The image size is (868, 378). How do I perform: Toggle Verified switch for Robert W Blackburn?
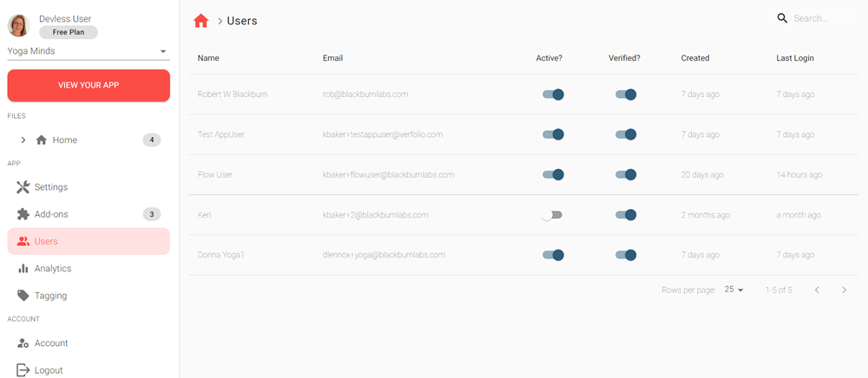click(626, 94)
